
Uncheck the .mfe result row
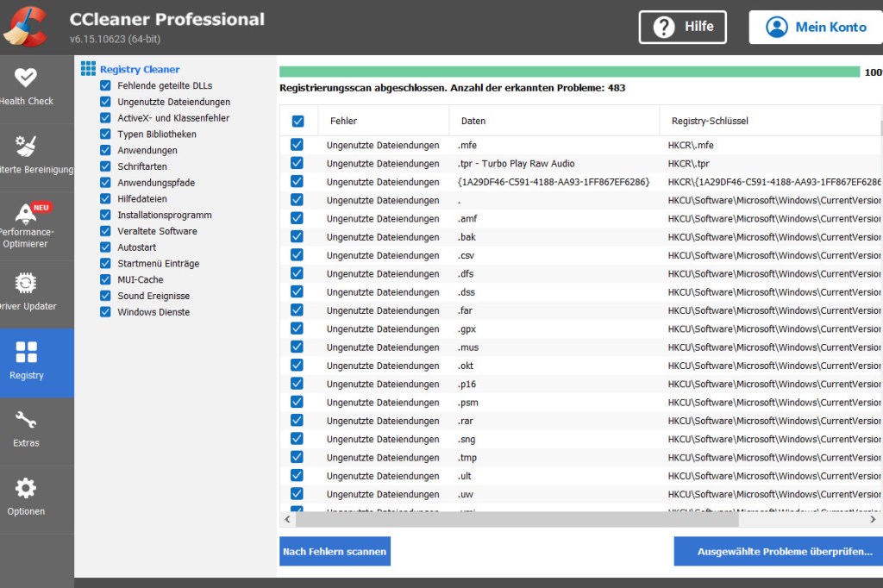(297, 145)
